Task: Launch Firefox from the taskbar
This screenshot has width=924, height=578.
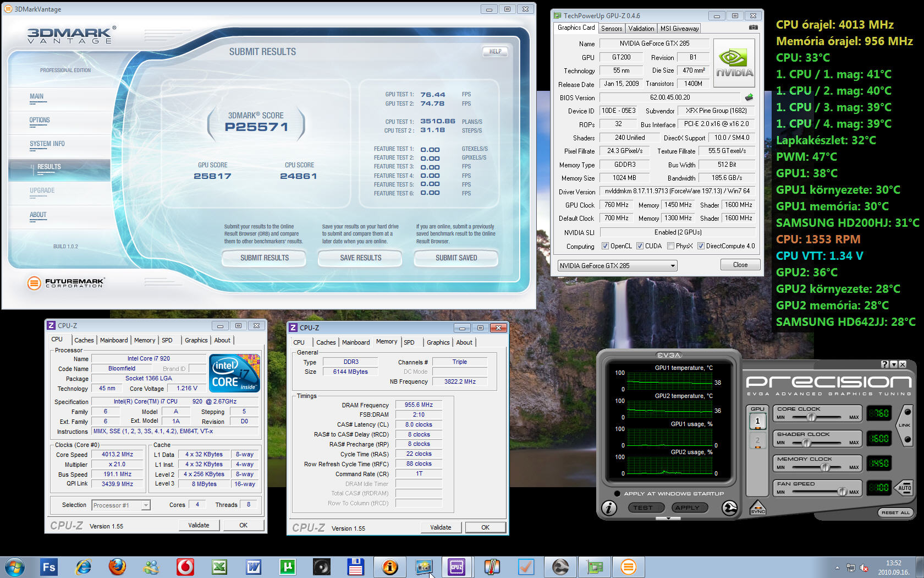Action: (x=117, y=567)
